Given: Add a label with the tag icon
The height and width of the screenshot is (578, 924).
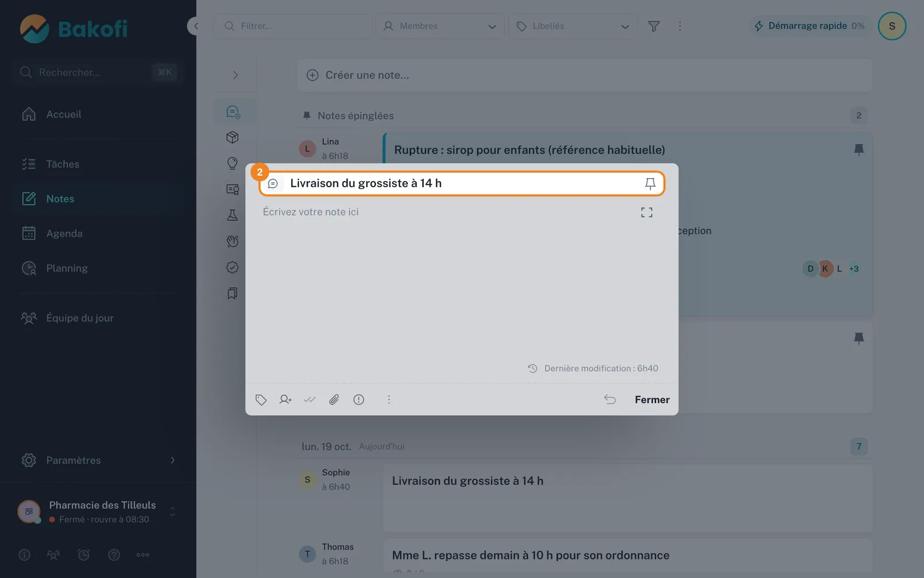Looking at the screenshot, I should coord(261,399).
